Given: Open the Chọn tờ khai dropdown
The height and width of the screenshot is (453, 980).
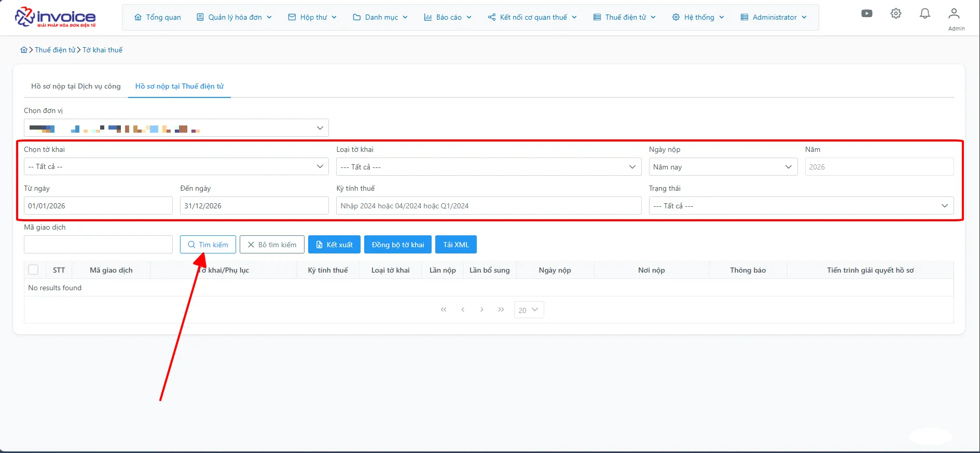Looking at the screenshot, I should pos(176,166).
